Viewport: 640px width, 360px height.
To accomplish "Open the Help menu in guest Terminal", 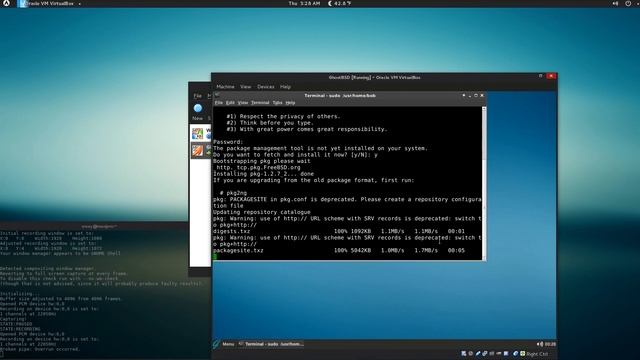I will (290, 102).
